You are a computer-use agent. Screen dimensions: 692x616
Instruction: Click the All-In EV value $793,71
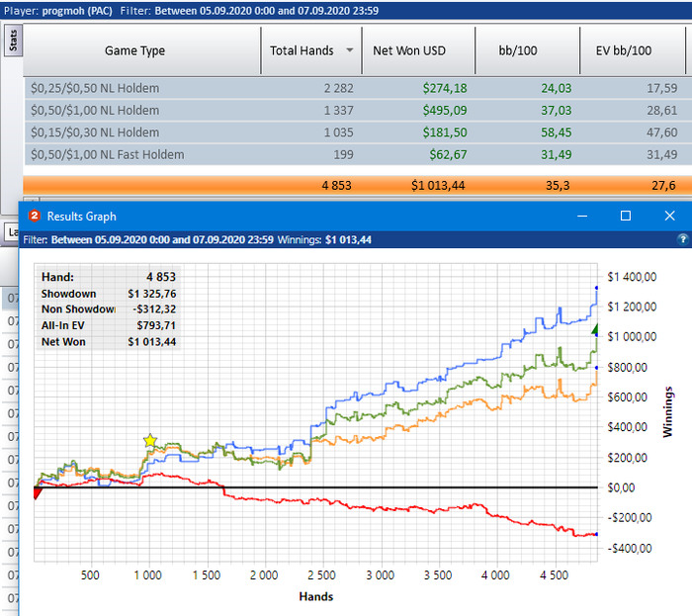[x=156, y=325]
